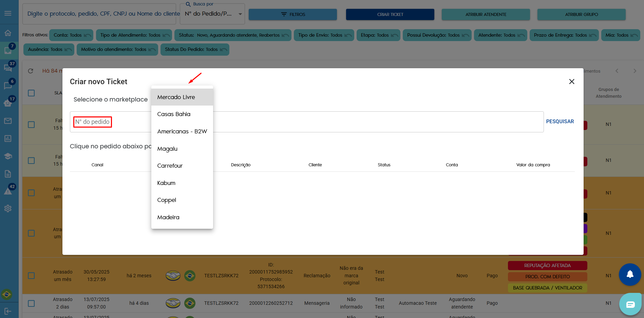Click the Mia: Todos filter chip

pyautogui.click(x=621, y=35)
